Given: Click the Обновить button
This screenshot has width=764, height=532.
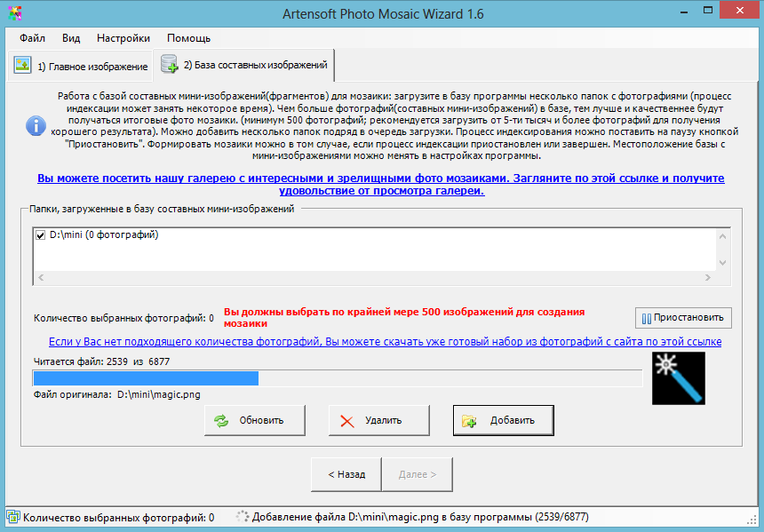Looking at the screenshot, I should (x=255, y=420).
